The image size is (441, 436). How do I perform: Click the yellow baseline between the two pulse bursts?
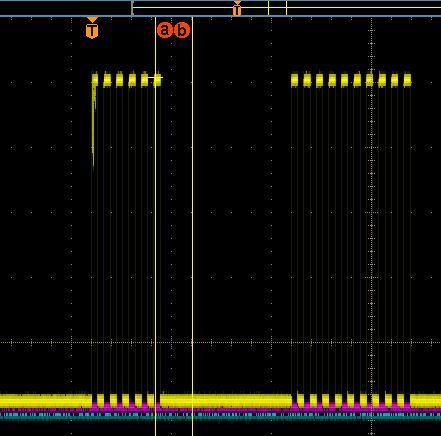tap(226, 401)
